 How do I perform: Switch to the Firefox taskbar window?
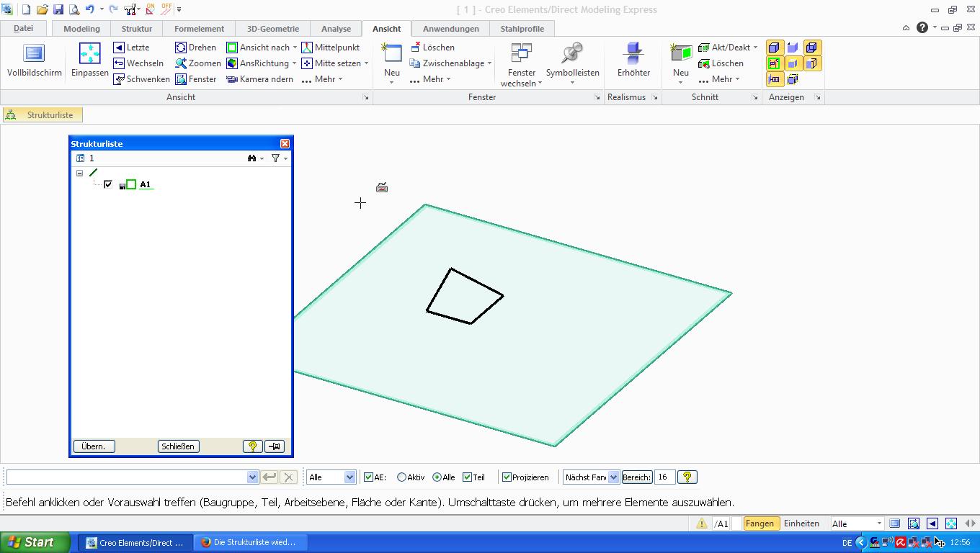pos(251,542)
